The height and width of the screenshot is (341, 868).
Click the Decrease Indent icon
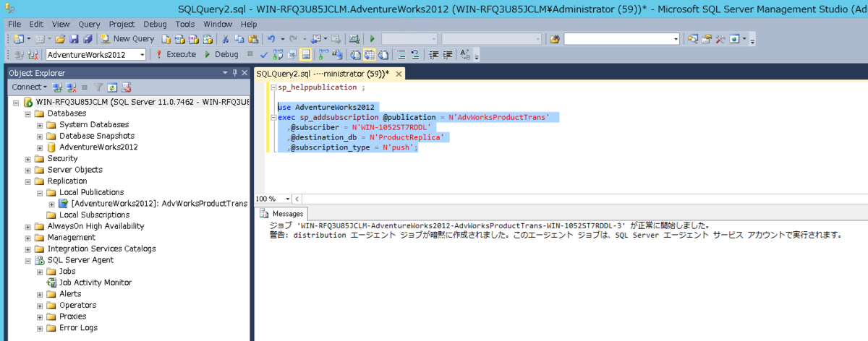433,54
